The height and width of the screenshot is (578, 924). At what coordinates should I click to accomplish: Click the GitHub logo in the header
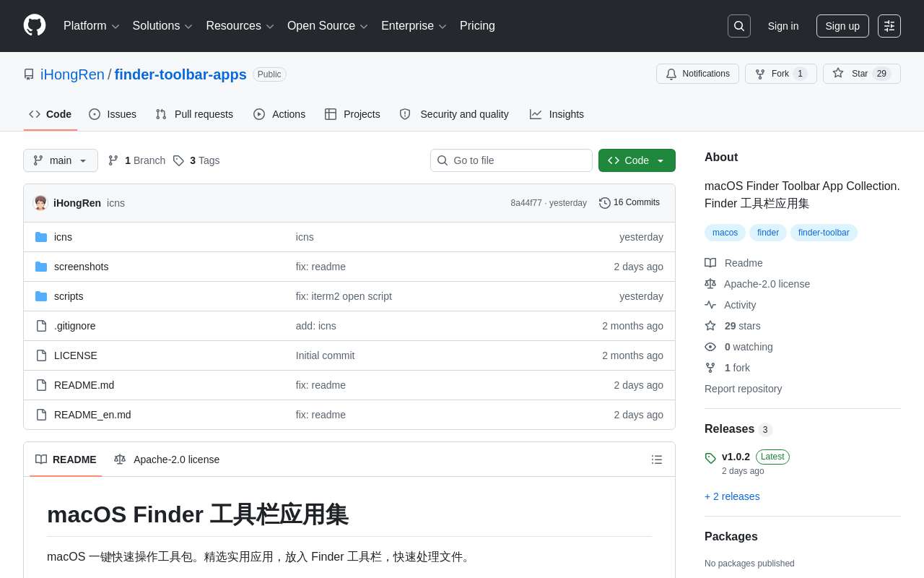click(x=35, y=26)
